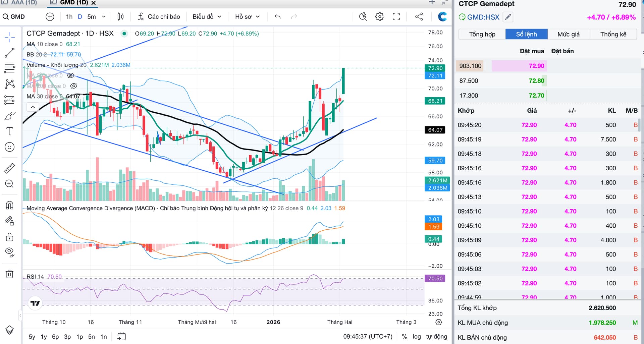Set chart range to 3p
This screenshot has width=644, height=344.
click(67, 337)
